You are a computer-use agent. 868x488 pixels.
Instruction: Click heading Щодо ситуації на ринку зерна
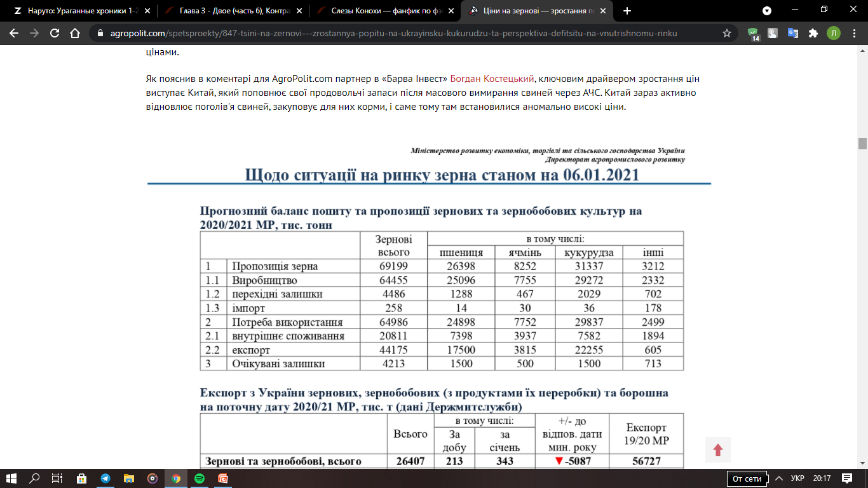[442, 175]
